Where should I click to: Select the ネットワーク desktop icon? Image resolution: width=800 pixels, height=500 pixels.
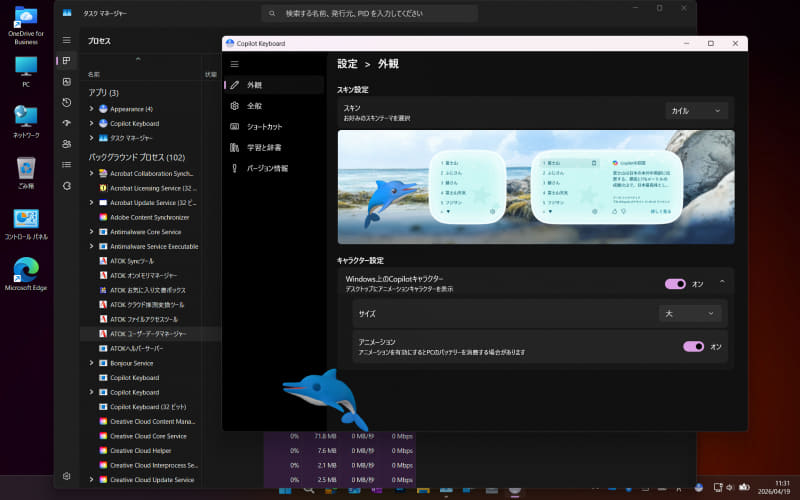pyautogui.click(x=26, y=122)
